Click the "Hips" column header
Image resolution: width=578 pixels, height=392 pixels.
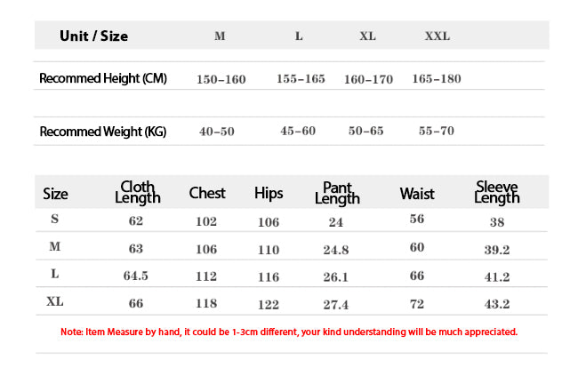click(269, 193)
